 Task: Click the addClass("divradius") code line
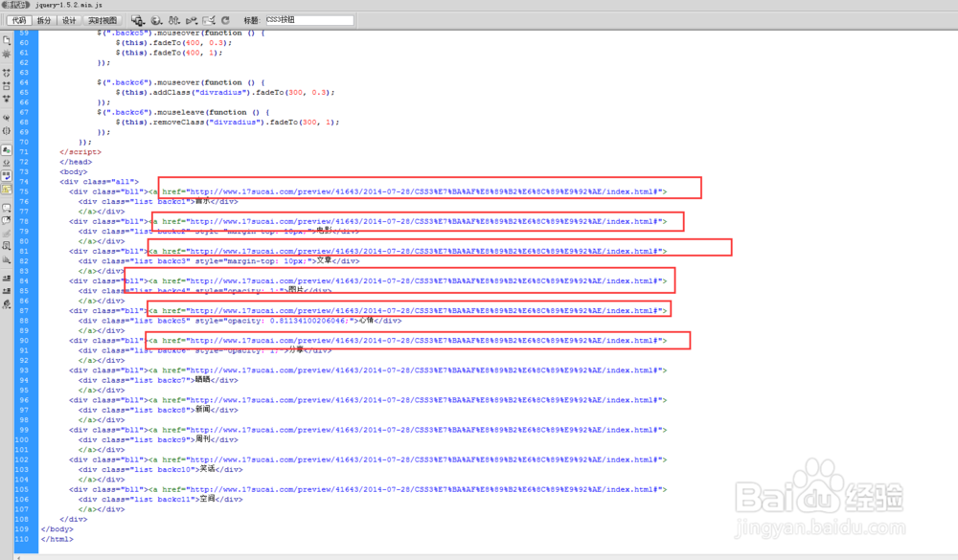pos(225,92)
